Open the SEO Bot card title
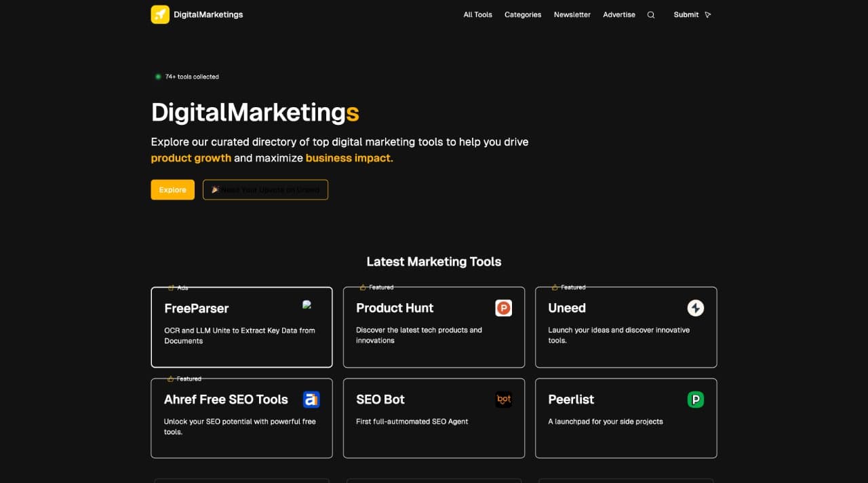Viewport: 868px width, 483px height. click(x=380, y=400)
